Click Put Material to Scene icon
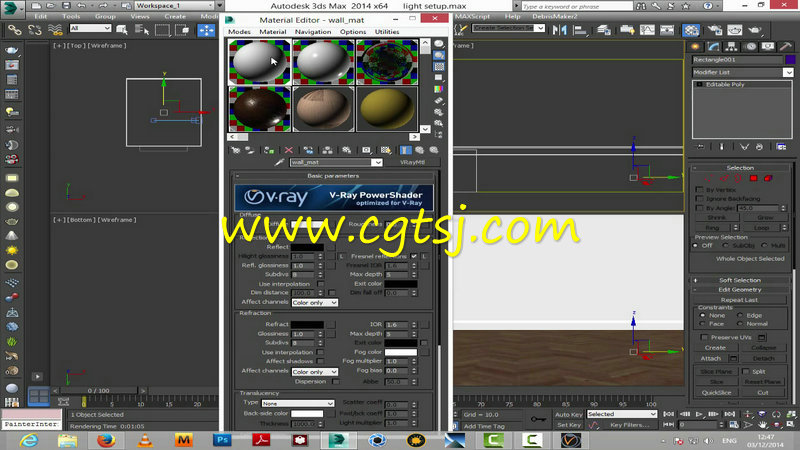800x450 pixels. (x=249, y=150)
